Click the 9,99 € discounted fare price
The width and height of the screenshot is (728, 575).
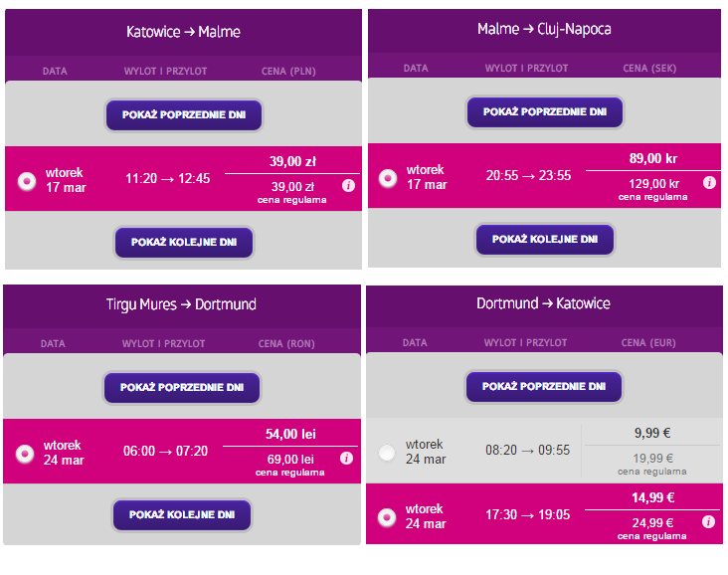click(652, 434)
